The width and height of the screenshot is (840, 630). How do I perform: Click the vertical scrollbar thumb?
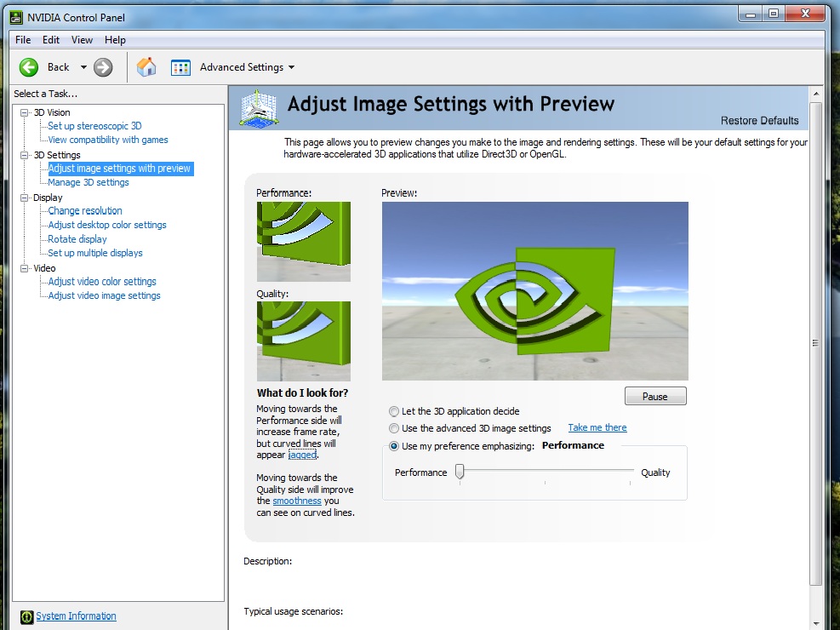click(x=815, y=343)
